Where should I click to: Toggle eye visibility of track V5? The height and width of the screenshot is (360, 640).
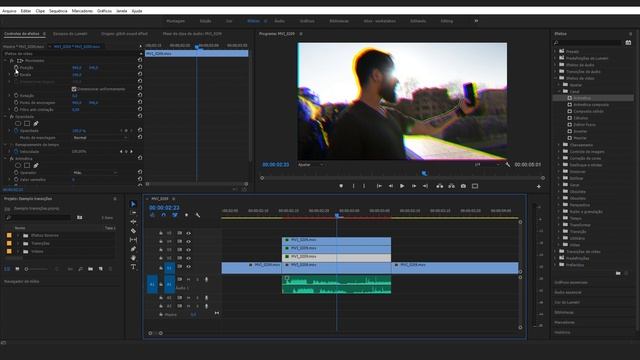[x=189, y=233]
